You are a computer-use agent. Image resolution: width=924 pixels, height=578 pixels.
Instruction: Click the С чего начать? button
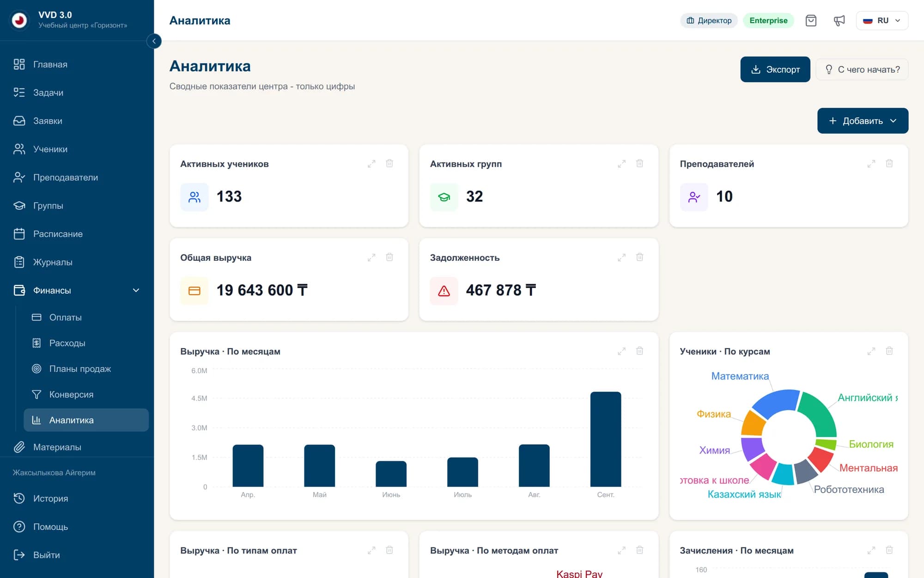[862, 69]
